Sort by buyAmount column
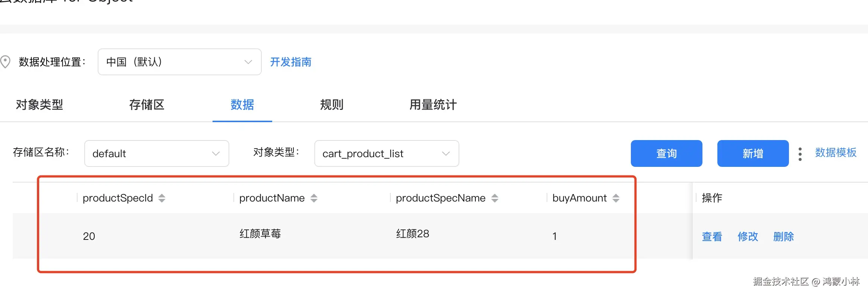Image resolution: width=868 pixels, height=295 pixels. pyautogui.click(x=616, y=198)
